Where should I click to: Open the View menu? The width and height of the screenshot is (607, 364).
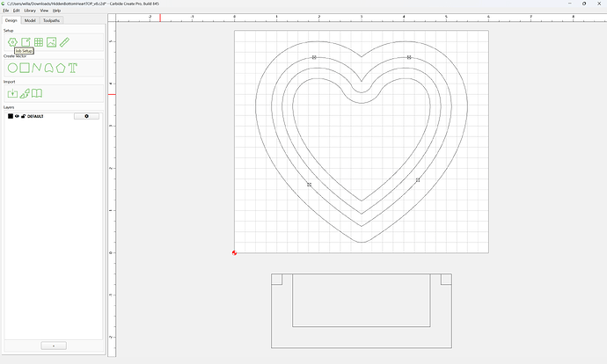pyautogui.click(x=44, y=11)
